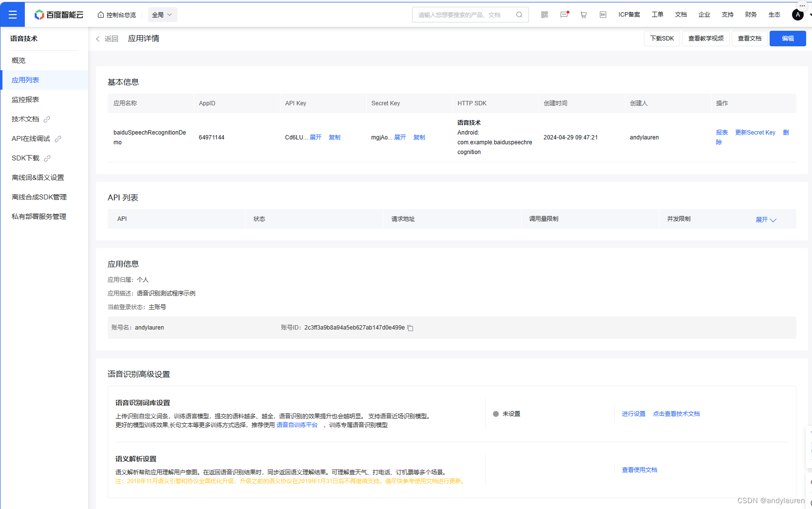Click the 删除 link in 操作 column

click(x=785, y=133)
